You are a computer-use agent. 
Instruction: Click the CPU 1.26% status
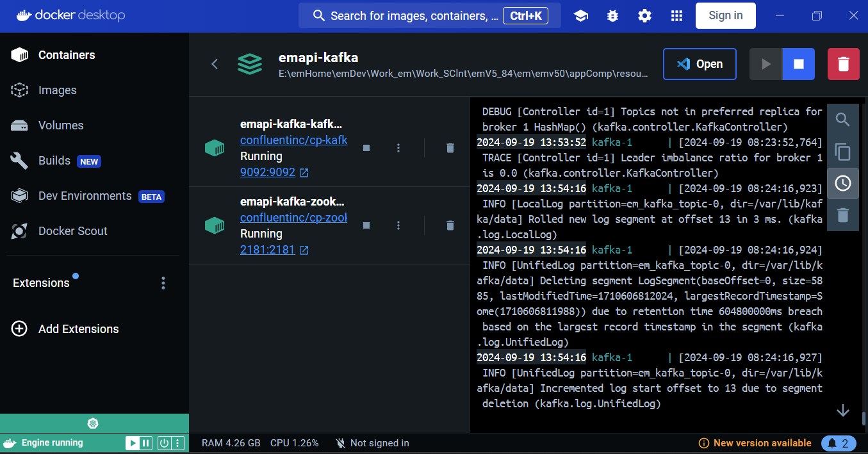295,443
